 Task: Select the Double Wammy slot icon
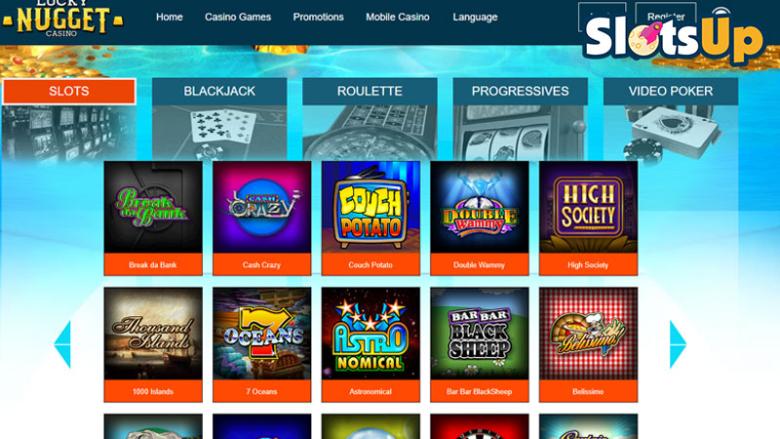(480, 207)
